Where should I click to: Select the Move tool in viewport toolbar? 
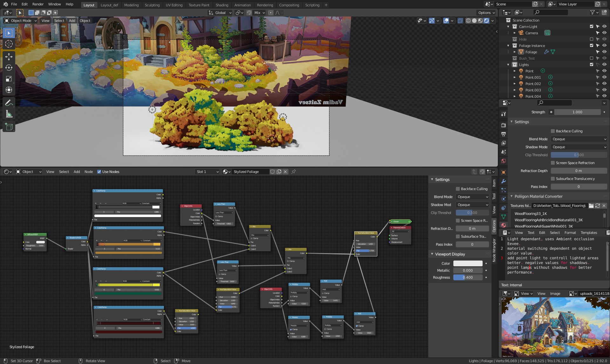[9, 57]
